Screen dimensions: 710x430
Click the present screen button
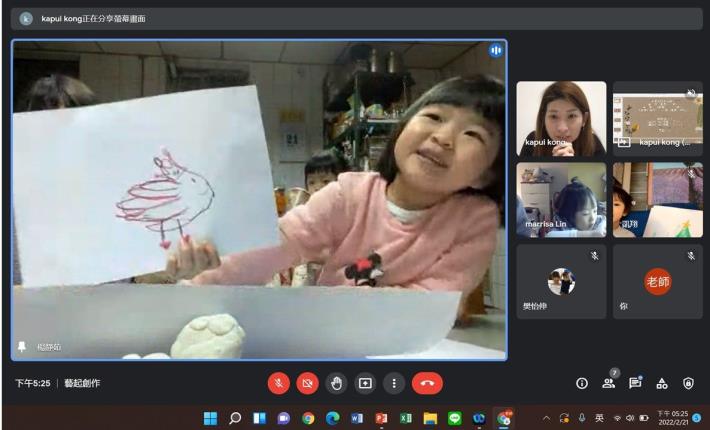(x=366, y=383)
